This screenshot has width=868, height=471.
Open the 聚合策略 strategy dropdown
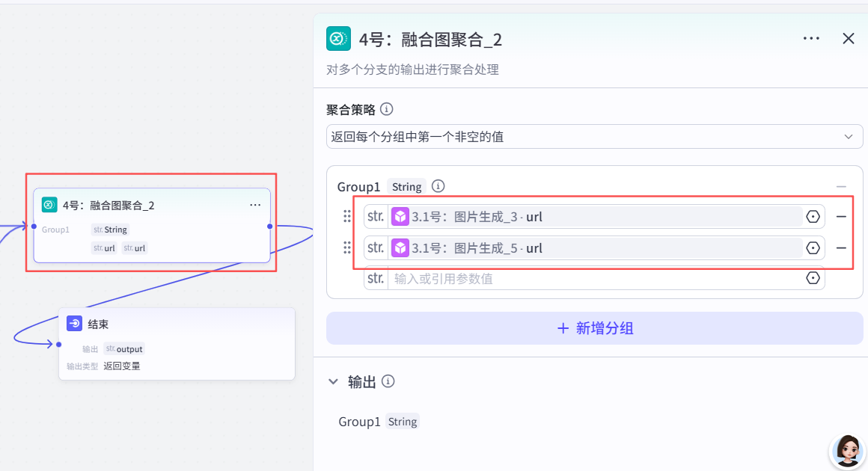(594, 137)
